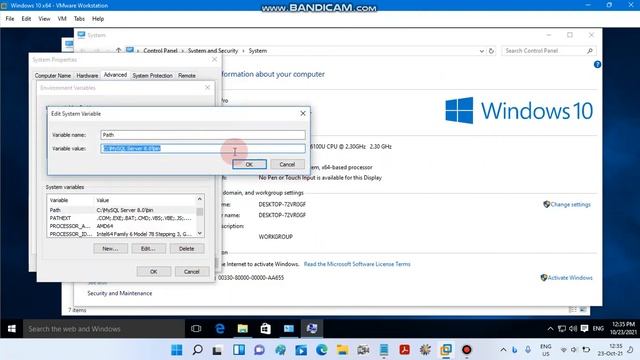Screen dimensions: 640x360
Task: Show hidden icons in the guest system tray
Action: (x=550, y=329)
